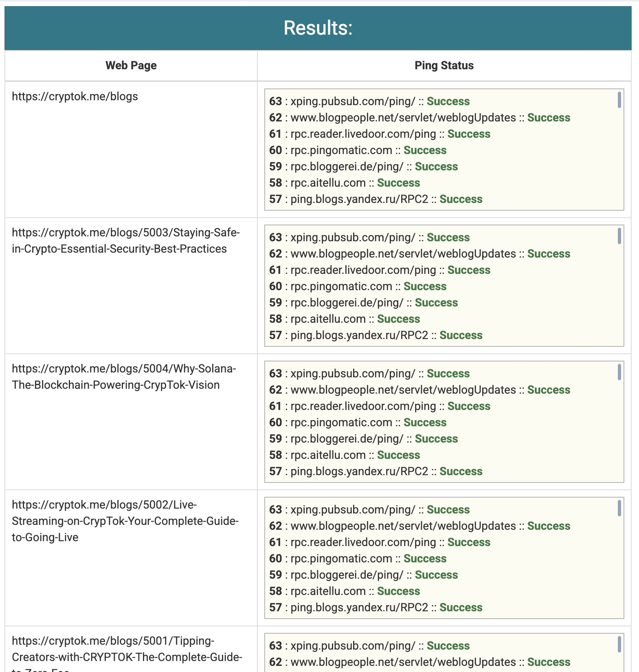639x672 pixels.
Task: Click xping.pubsub.com entry in first row's ping box
Action: 353,101
